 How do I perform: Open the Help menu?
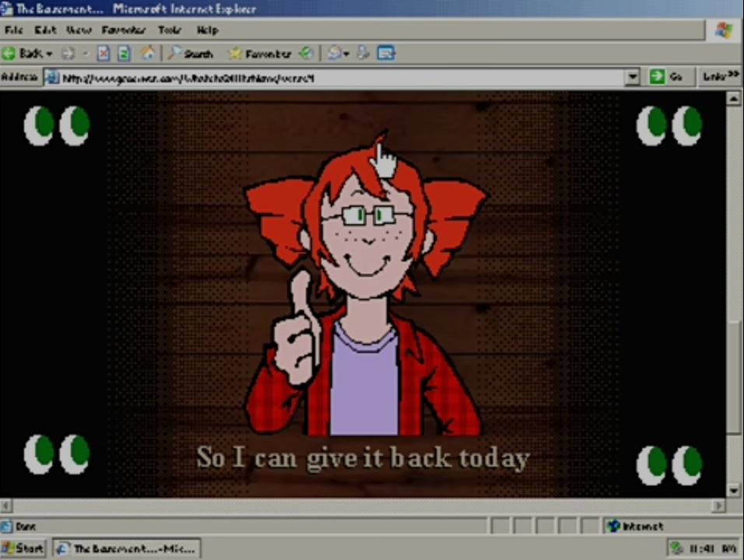(x=207, y=30)
